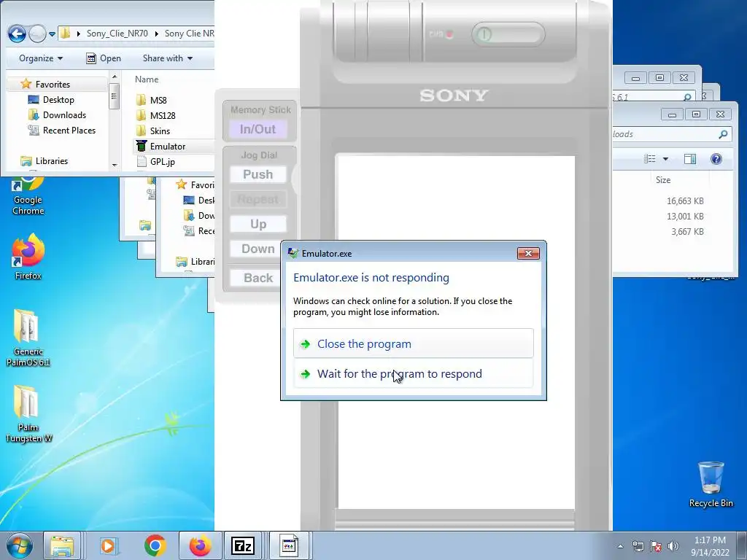This screenshot has height=560, width=747.
Task: Click the Action Center flag icon
Action: [656, 546]
